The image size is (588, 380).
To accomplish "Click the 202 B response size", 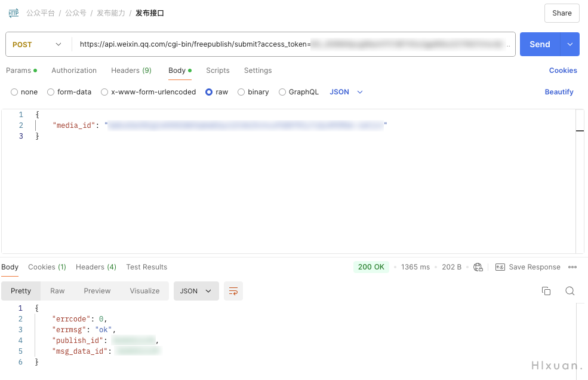I will tap(451, 267).
